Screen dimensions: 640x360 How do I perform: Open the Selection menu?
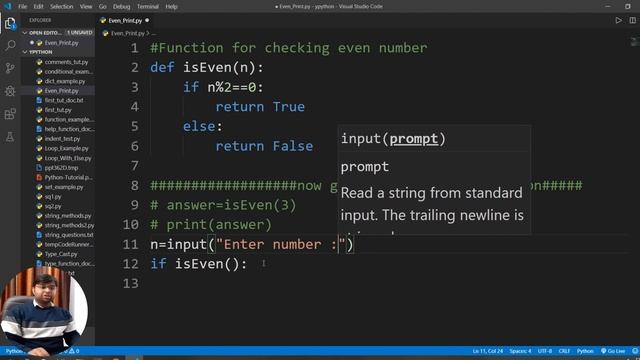coord(62,7)
